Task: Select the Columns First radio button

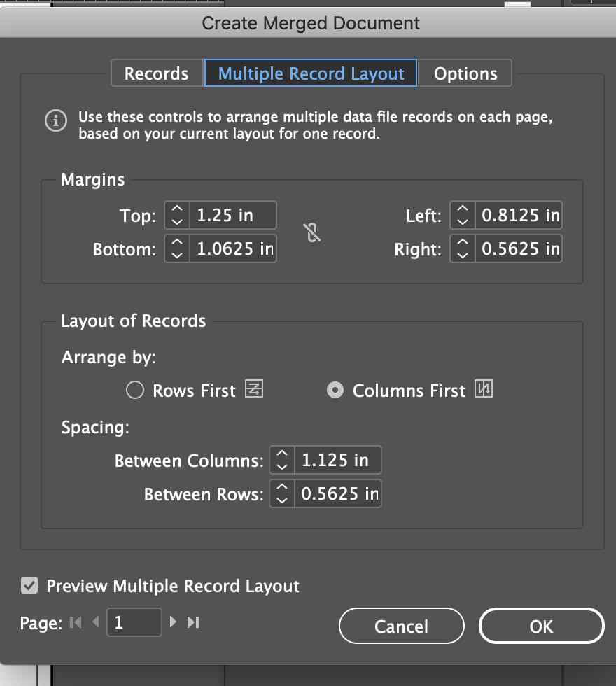Action: (x=335, y=390)
